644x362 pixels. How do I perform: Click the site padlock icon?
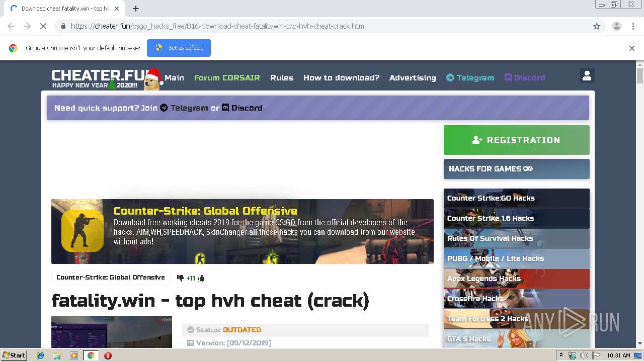tap(63, 26)
